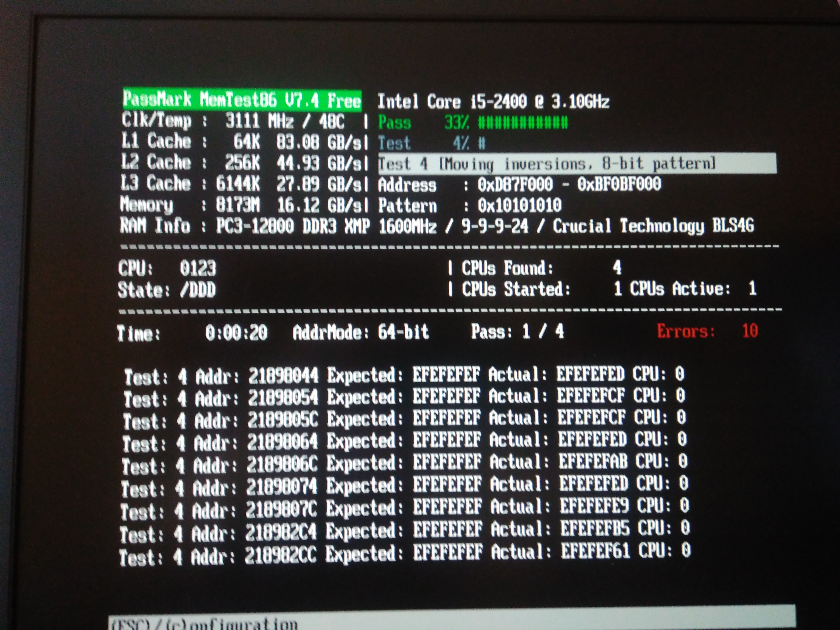Viewport: 840px width, 630px height.
Task: Click the PassMark MemTest86 V7.4 Free title
Action: coord(242,100)
